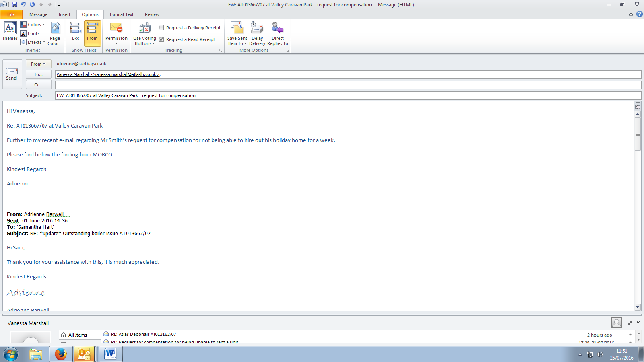Open Windows Explorer from taskbar

[x=36, y=354]
